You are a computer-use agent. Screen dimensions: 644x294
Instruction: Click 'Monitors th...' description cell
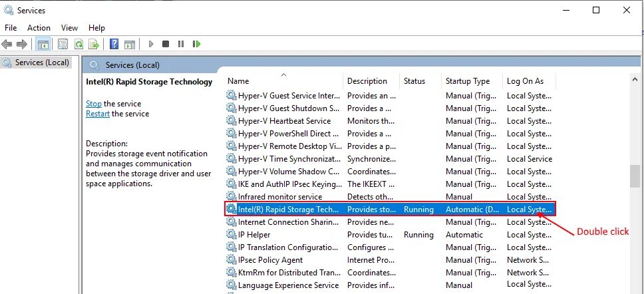click(x=371, y=121)
